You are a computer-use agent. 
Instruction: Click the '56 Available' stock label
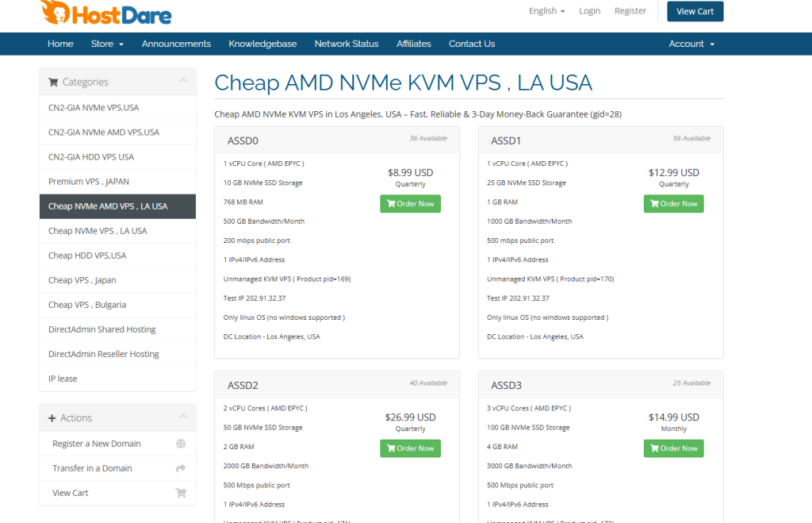click(691, 138)
